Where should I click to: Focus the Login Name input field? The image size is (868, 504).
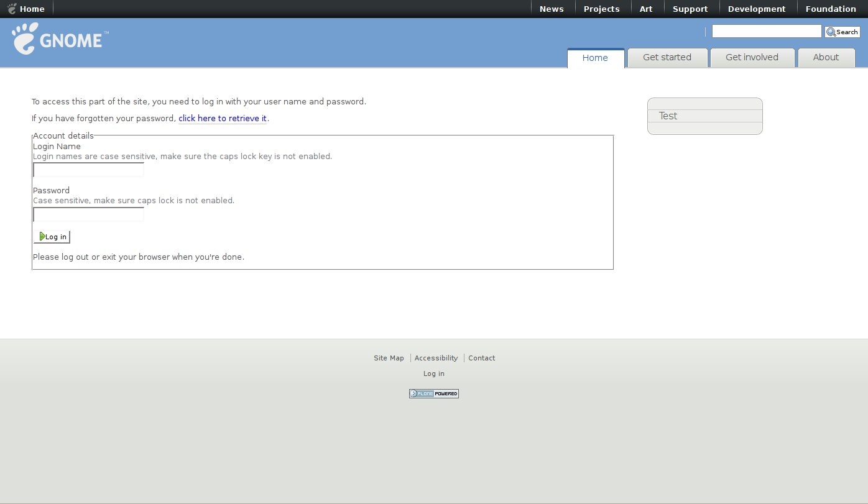coord(88,170)
